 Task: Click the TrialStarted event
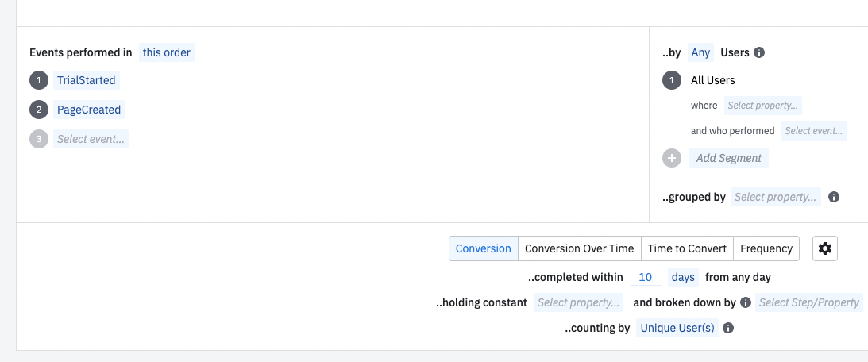pos(87,80)
